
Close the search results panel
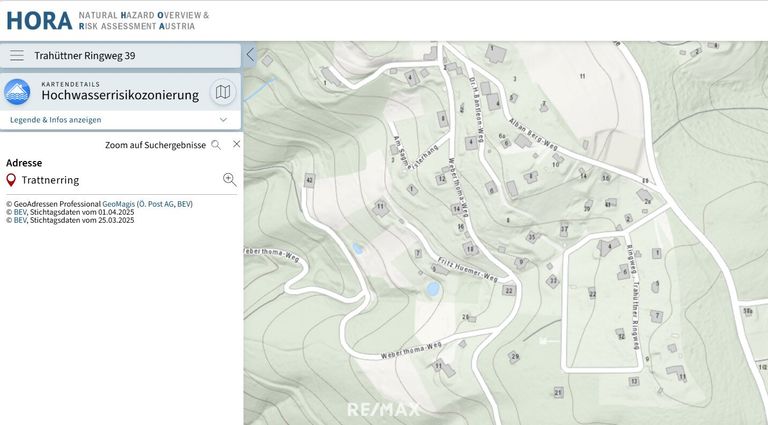[236, 144]
